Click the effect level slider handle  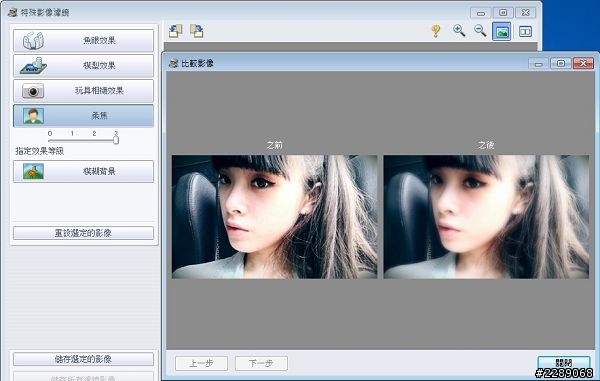pyautogui.click(x=116, y=140)
